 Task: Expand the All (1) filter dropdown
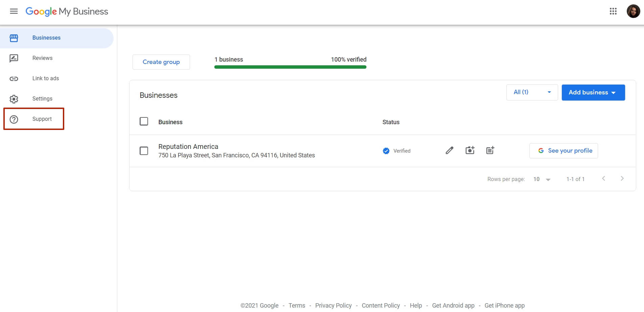[532, 92]
